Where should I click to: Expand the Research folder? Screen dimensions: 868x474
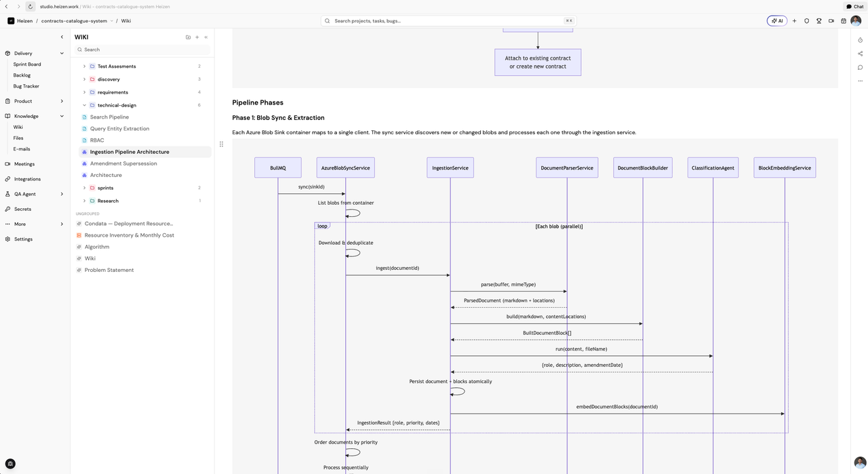coord(84,201)
